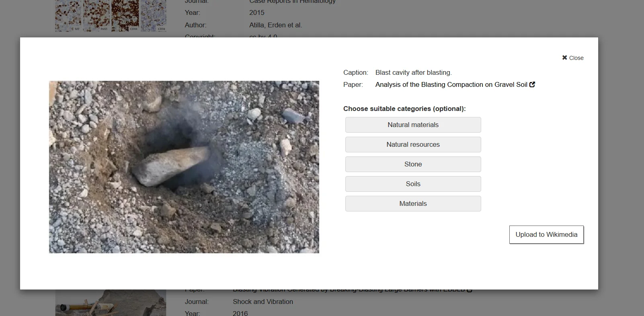Select the Stone category
Screen dimensions: 644x316
[x=413, y=164]
